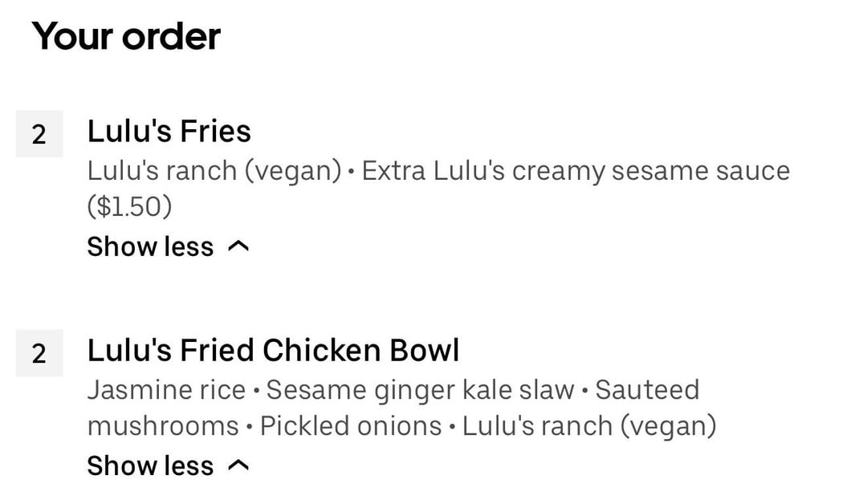
Task: Click Show less under Lulu's Fries
Action: point(150,246)
